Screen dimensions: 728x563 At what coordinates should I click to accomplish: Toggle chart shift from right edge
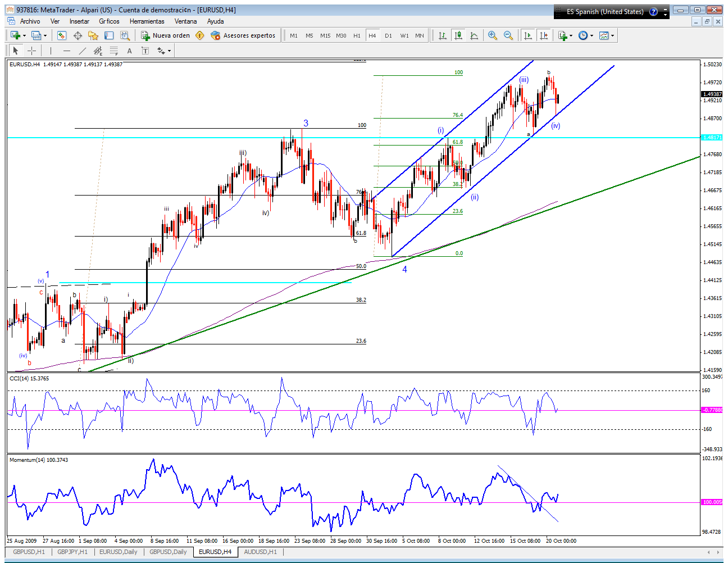point(543,35)
